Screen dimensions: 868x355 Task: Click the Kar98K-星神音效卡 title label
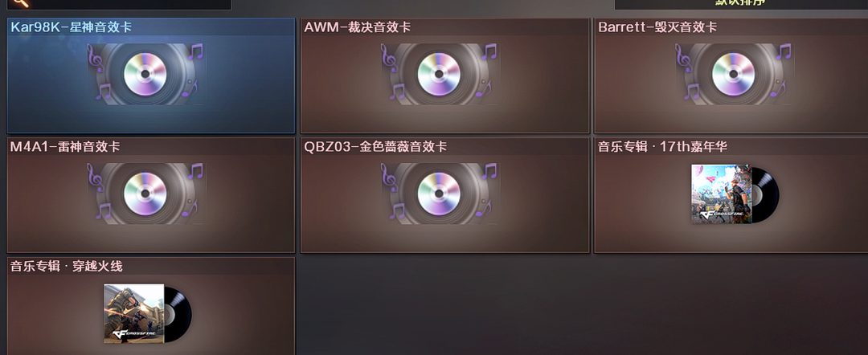[72, 27]
